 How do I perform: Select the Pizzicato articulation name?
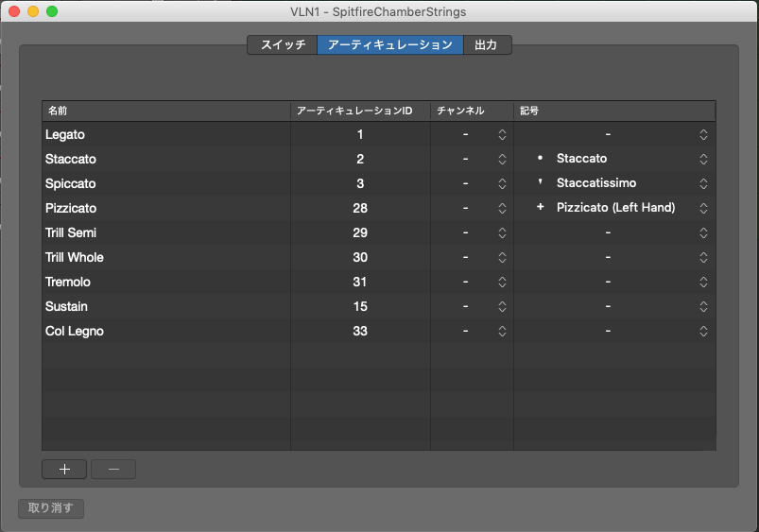[x=71, y=208]
